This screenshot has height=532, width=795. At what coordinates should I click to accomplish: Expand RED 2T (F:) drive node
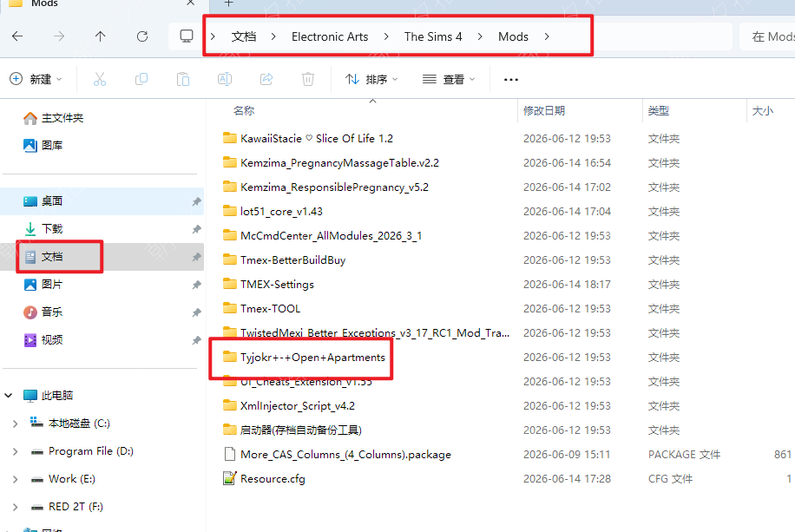click(x=16, y=507)
